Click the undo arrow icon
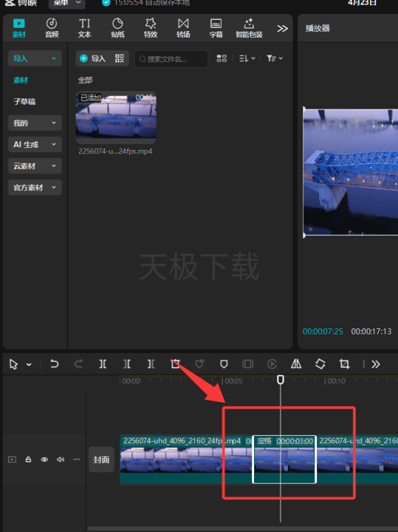 (54, 364)
